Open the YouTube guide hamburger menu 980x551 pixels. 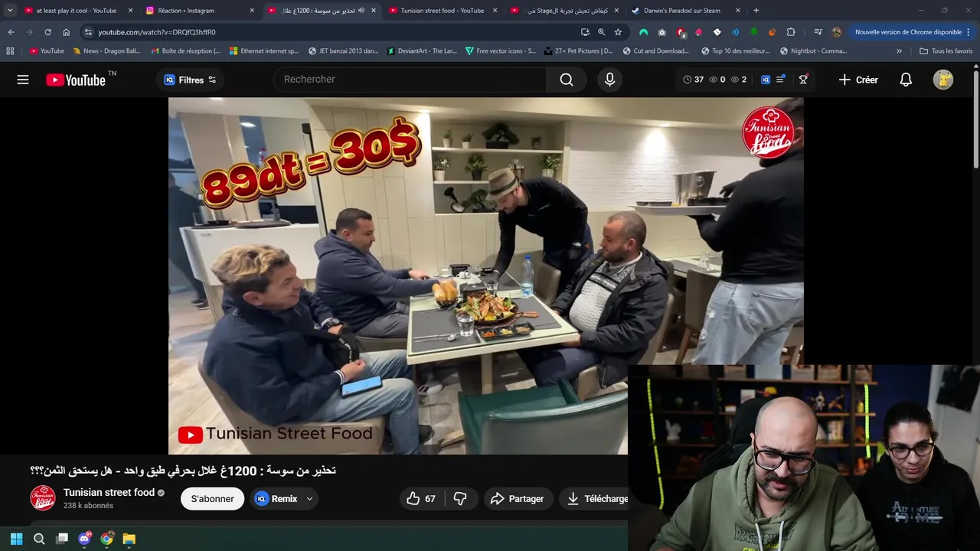tap(23, 80)
